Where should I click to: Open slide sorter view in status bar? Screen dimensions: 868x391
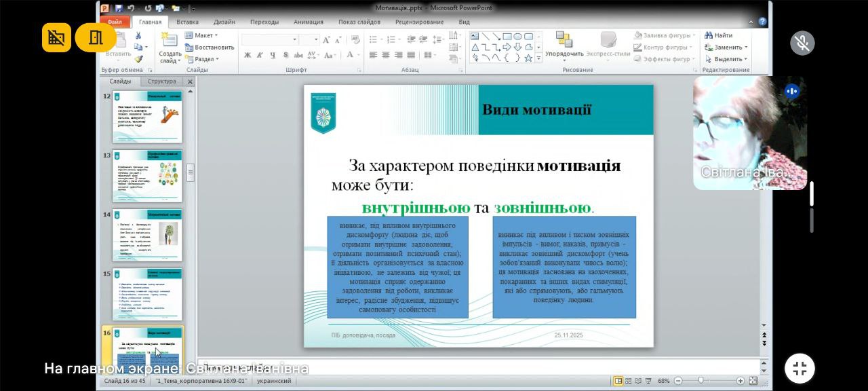pyautogui.click(x=629, y=381)
